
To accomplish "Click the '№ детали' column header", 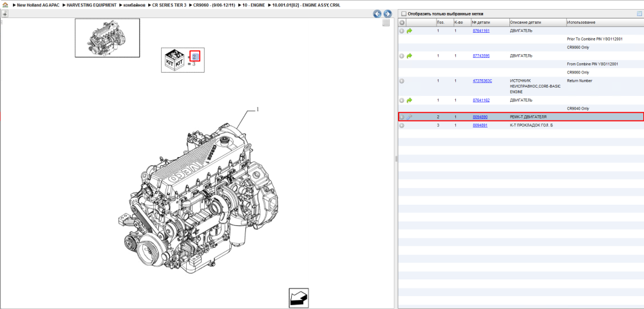I will click(x=489, y=22).
